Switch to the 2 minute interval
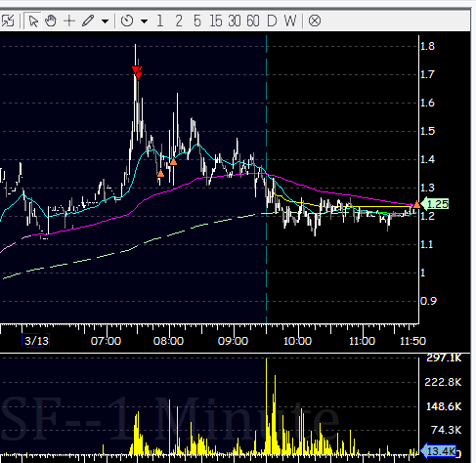The height and width of the screenshot is (463, 476). [x=179, y=21]
